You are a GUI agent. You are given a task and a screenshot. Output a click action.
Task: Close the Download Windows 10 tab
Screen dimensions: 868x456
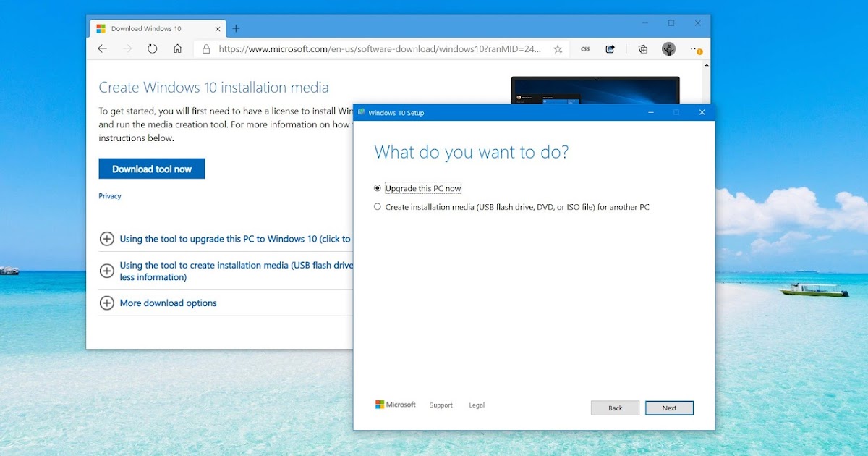(x=218, y=29)
